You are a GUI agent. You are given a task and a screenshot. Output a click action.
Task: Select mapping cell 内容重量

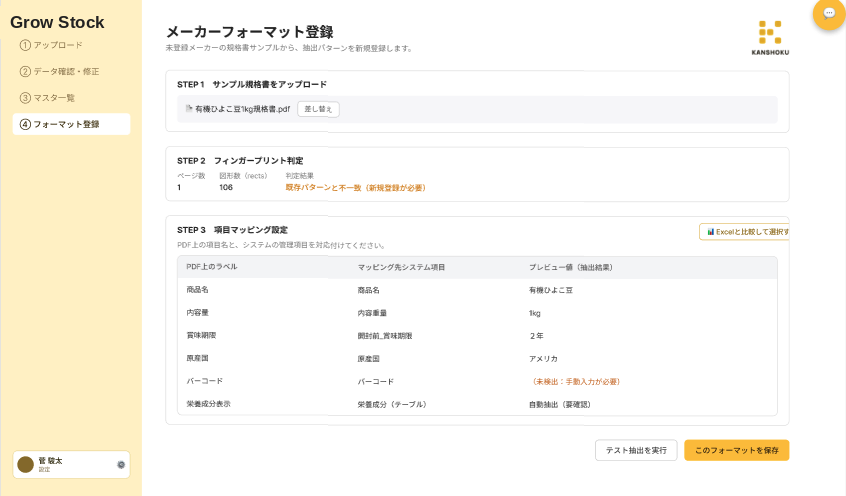372,313
